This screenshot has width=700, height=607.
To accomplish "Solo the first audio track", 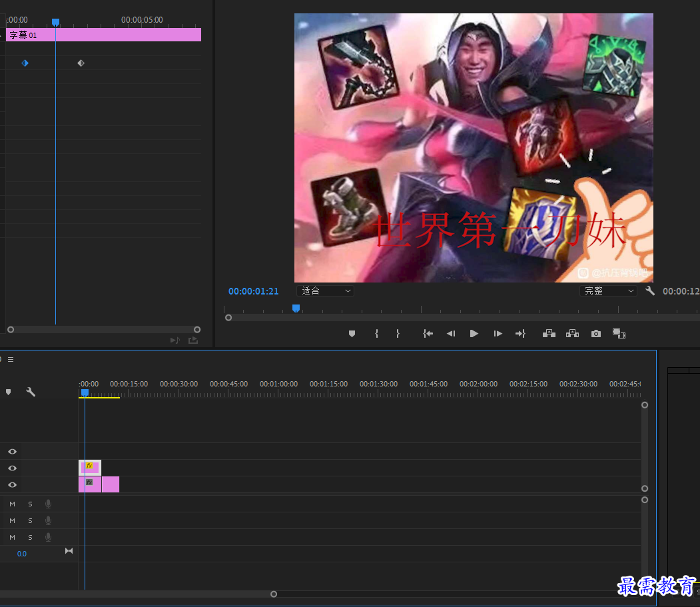I will coord(31,504).
